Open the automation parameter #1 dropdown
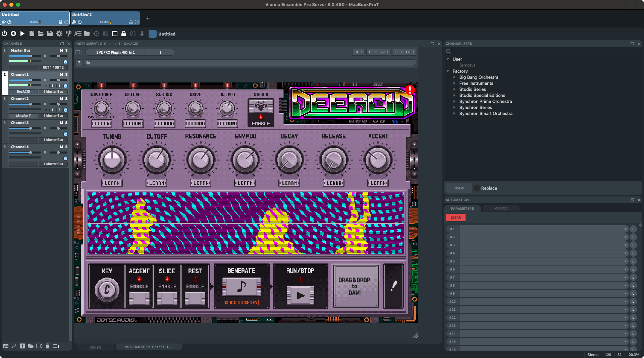Viewport: 644px width, 358px height. coord(543,229)
